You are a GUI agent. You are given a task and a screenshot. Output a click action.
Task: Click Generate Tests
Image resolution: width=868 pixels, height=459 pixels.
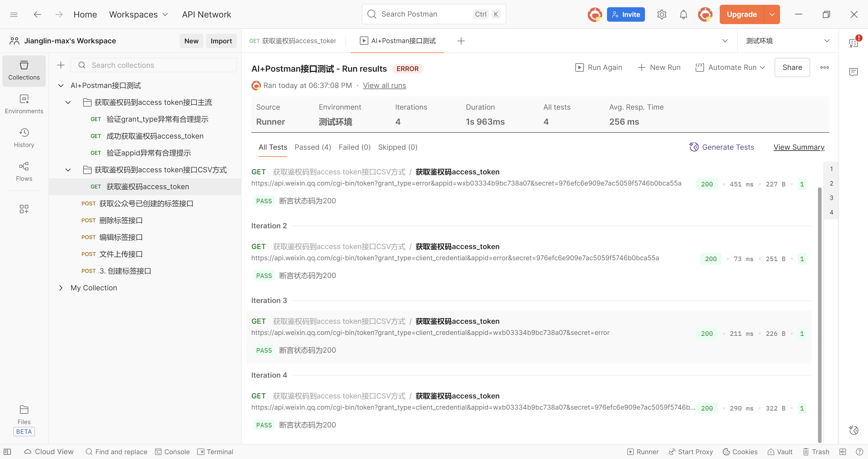722,147
